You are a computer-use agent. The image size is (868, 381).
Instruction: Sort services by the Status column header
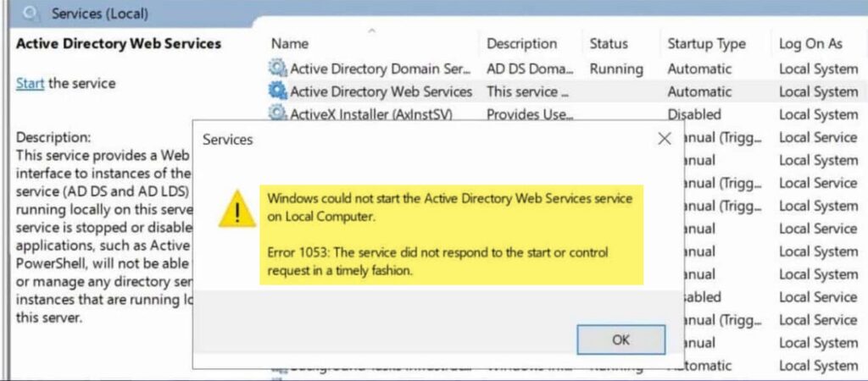pyautogui.click(x=609, y=44)
